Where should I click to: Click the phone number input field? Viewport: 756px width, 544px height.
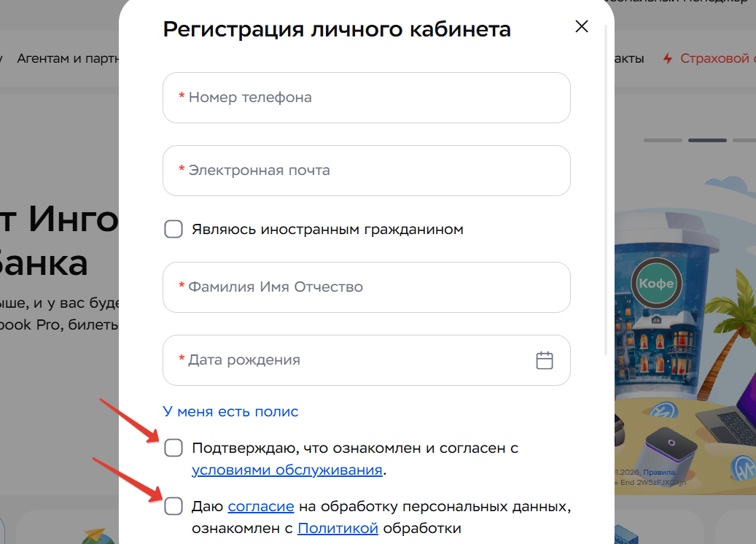[366, 97]
